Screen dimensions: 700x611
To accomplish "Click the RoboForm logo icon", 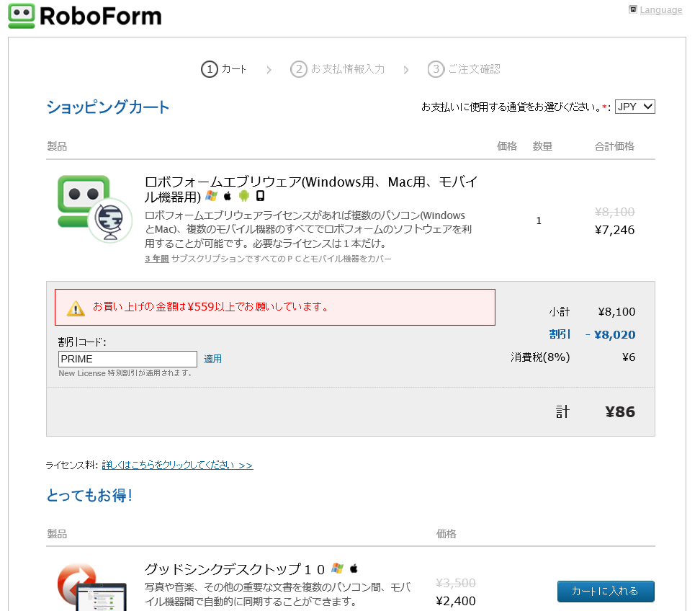I will (x=22, y=16).
